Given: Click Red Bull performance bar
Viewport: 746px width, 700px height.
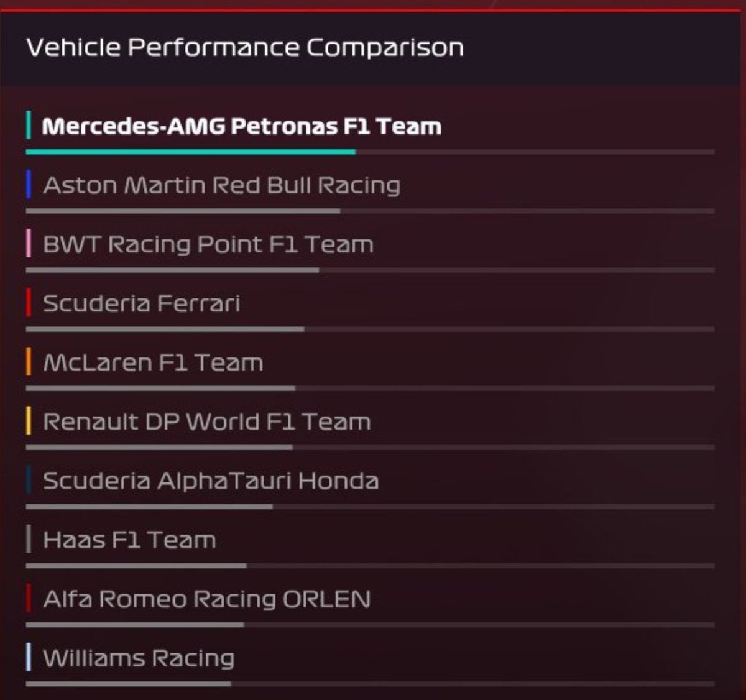Looking at the screenshot, I should pyautogui.click(x=183, y=211).
